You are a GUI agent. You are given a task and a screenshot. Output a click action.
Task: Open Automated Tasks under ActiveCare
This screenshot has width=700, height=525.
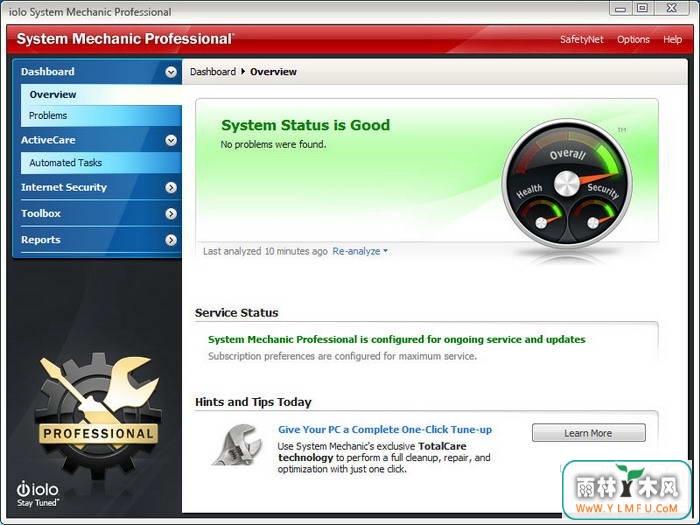pos(101,163)
